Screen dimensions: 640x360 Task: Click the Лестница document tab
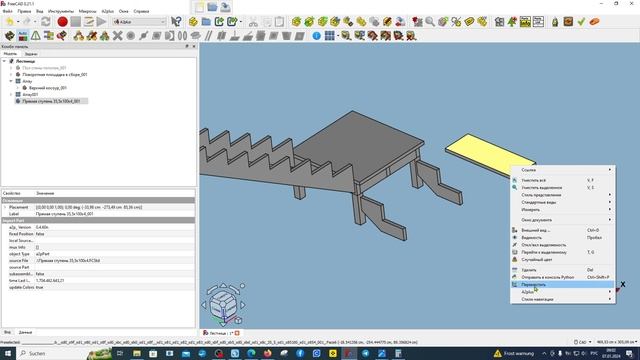pos(222,333)
